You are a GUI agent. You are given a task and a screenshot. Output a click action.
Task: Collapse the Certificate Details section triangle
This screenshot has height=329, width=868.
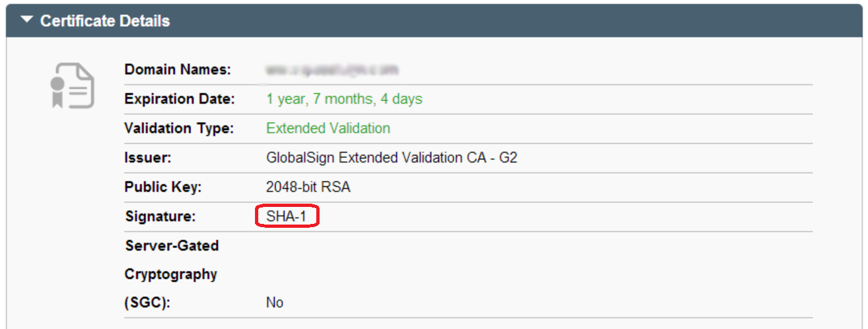point(27,20)
